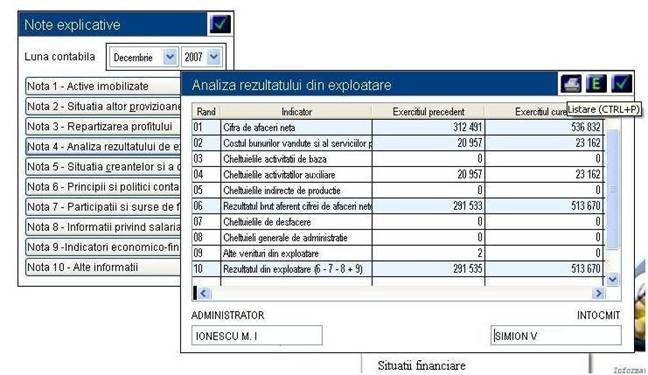The height and width of the screenshot is (375, 648).
Task: Click the table's horizontal scroll left arrow
Action: [x=203, y=293]
